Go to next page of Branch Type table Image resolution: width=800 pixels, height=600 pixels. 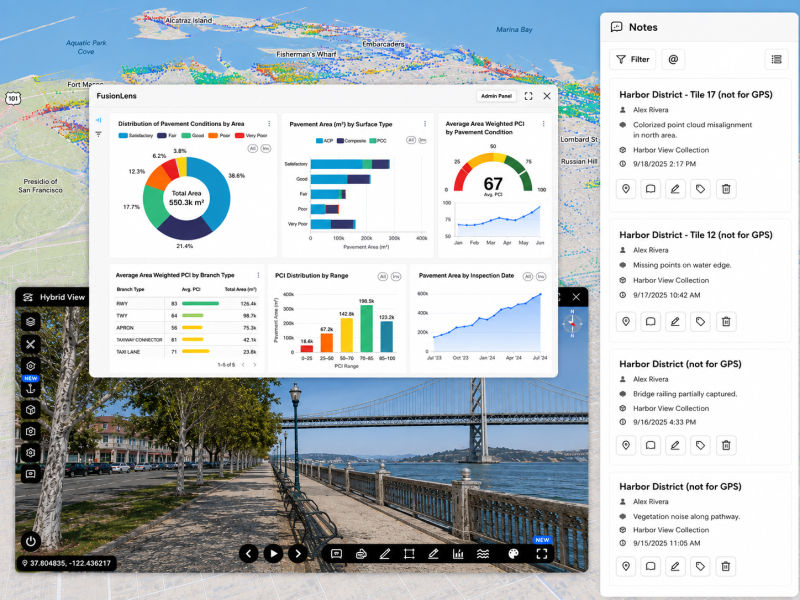coord(255,365)
